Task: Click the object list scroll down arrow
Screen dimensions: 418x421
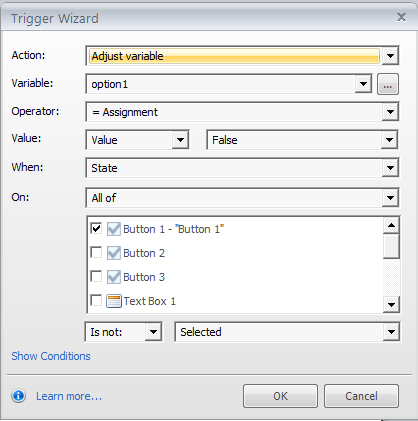Action: 391,304
